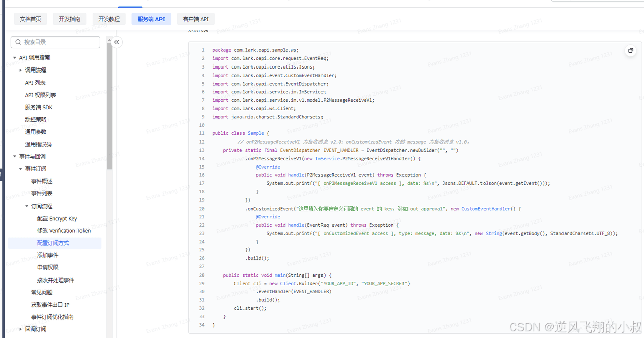Open the 开发指南 tab
644x338 pixels.
tap(69, 19)
